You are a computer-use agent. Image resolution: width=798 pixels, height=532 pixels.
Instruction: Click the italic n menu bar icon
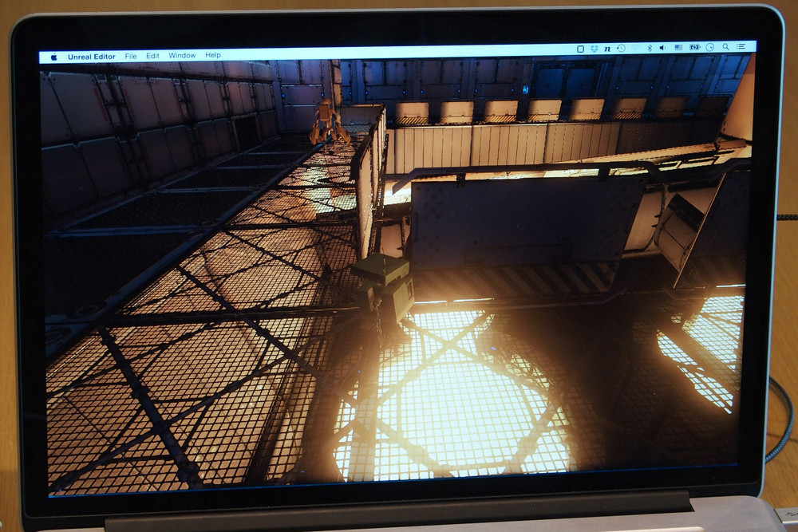click(x=607, y=49)
